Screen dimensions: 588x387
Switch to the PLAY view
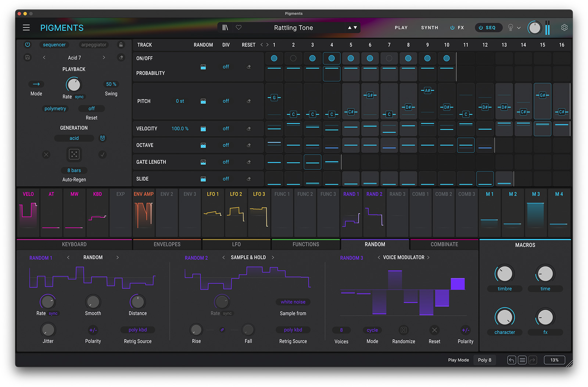401,28
